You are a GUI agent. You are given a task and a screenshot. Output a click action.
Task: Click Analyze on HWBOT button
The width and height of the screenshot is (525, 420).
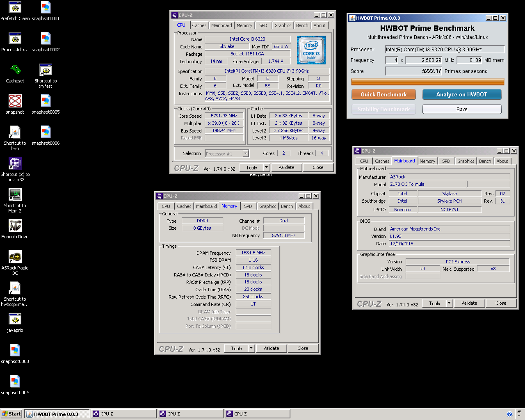[462, 94]
